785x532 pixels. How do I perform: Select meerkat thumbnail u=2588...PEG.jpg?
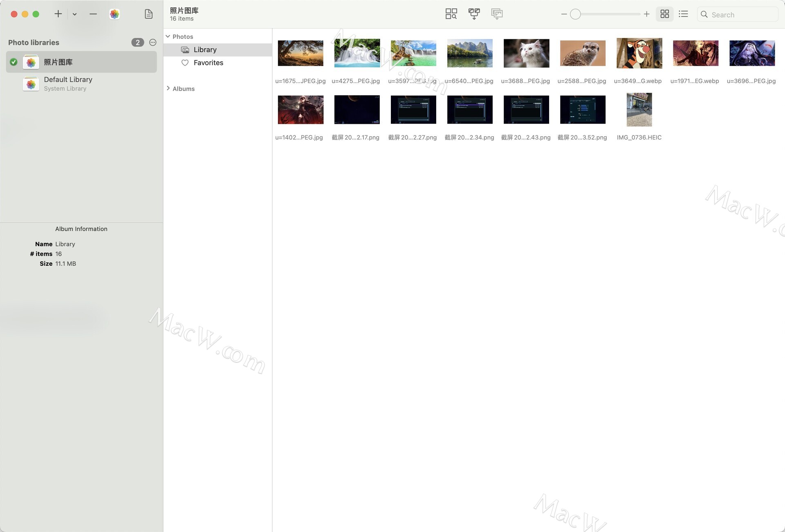[583, 53]
